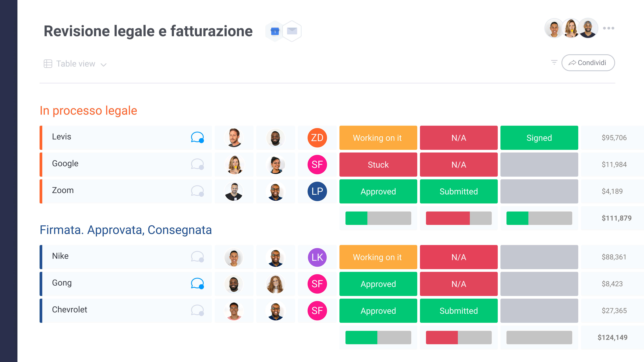
Task: Select the Firmata. Approvata, Consegnata group title
Action: pyautogui.click(x=125, y=230)
